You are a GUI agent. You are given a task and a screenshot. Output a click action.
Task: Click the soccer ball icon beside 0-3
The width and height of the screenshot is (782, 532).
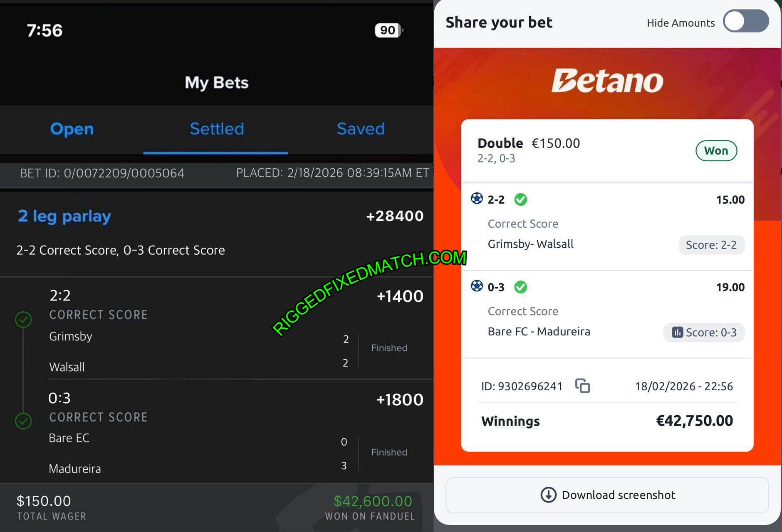(477, 286)
